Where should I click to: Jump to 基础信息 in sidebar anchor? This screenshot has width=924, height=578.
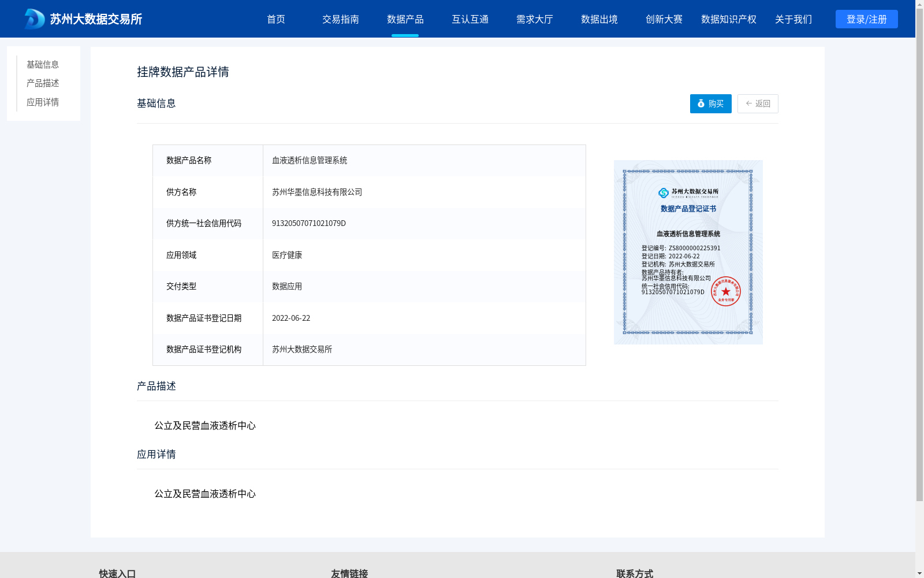[x=43, y=64]
